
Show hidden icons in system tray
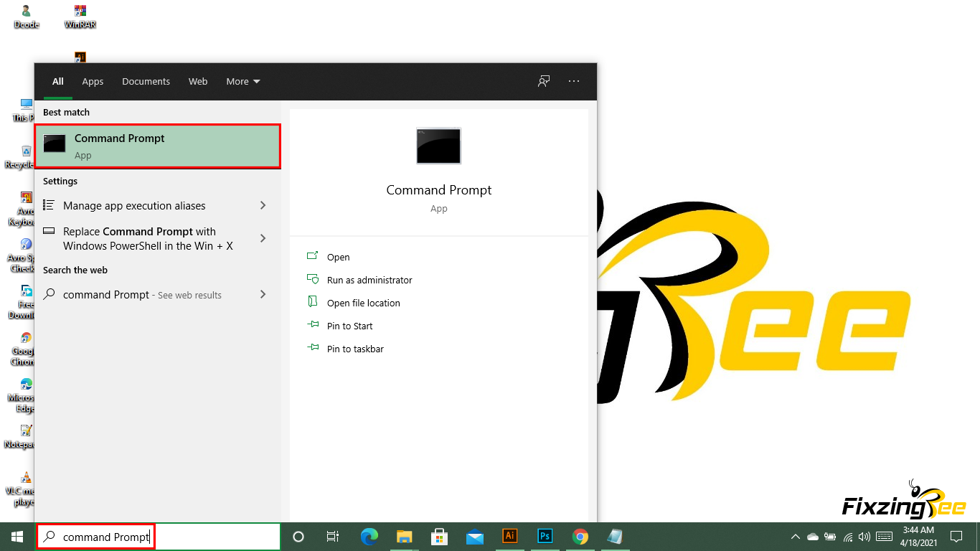(795, 537)
